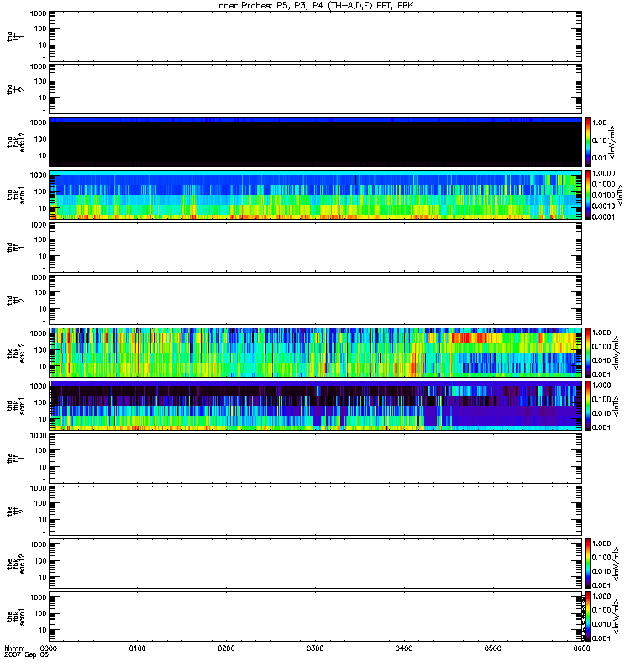Click the 0500 time axis label
Screen dimensions: 630x672
[493, 648]
